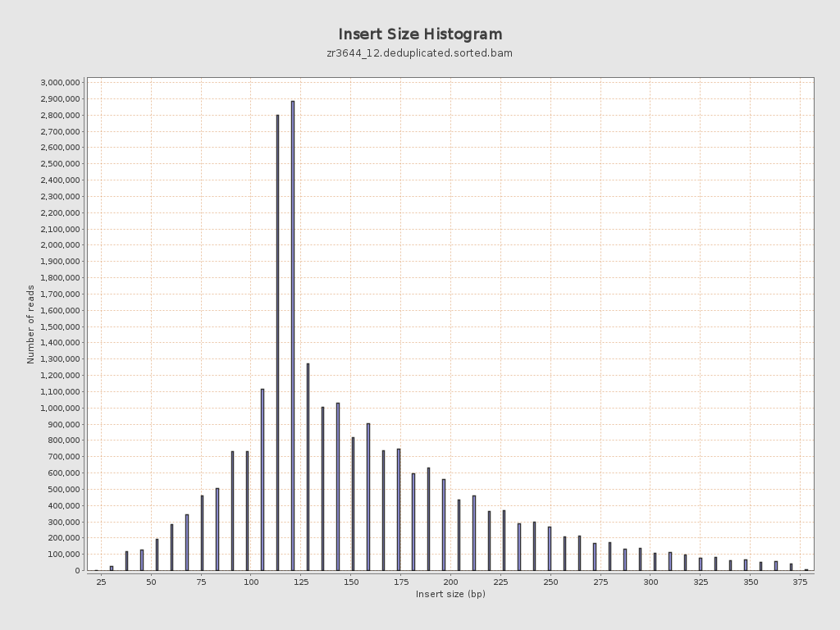This screenshot has width=840, height=630.
Task: Click the 75 x-axis tick label
Action: (x=201, y=582)
